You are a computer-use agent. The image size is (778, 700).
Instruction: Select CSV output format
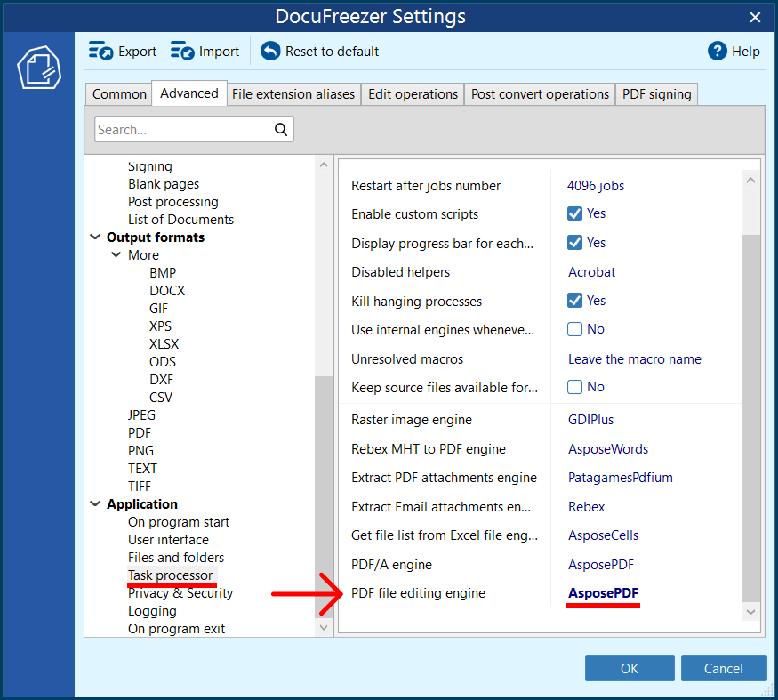[161, 398]
